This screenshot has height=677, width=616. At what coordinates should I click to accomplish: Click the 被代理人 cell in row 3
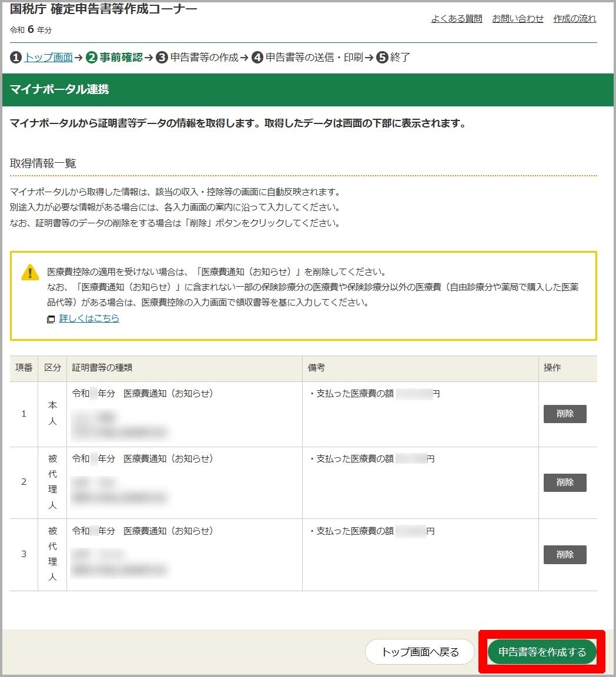point(52,554)
